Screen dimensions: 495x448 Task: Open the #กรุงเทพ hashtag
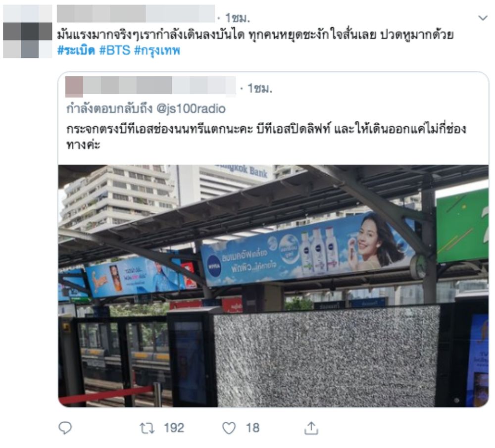(x=157, y=50)
